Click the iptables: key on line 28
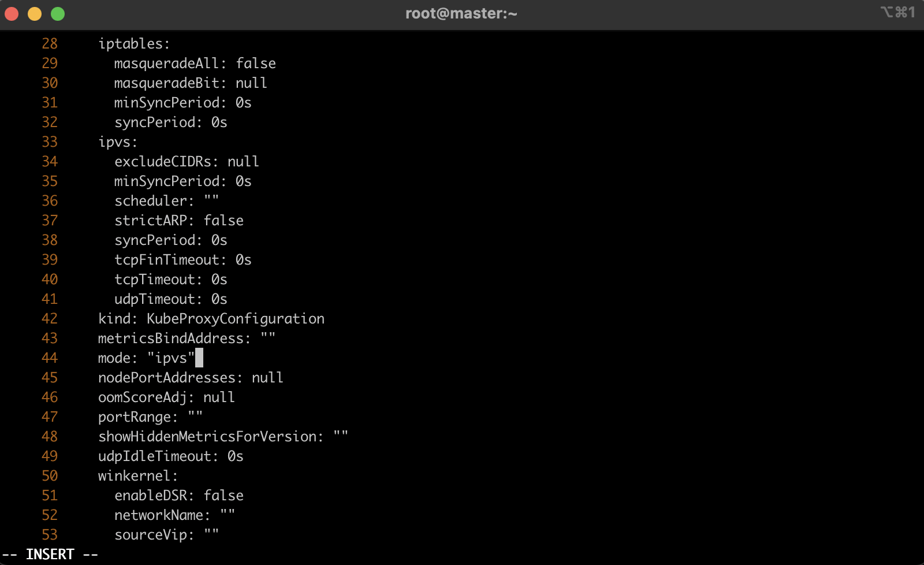 point(134,44)
